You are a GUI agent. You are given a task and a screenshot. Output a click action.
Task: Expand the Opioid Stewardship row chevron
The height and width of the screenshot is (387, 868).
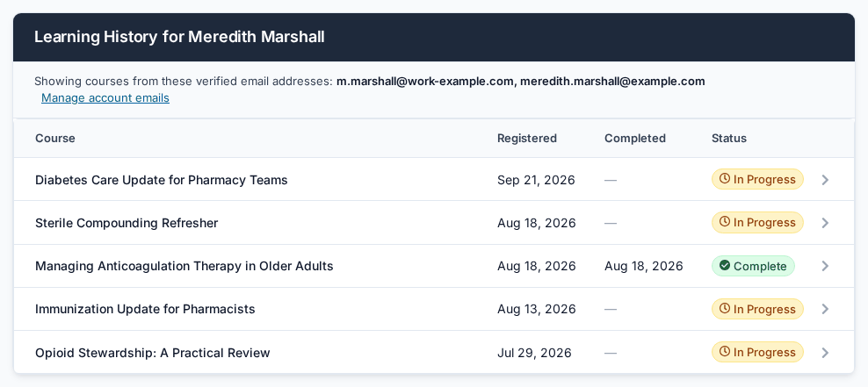tap(825, 353)
